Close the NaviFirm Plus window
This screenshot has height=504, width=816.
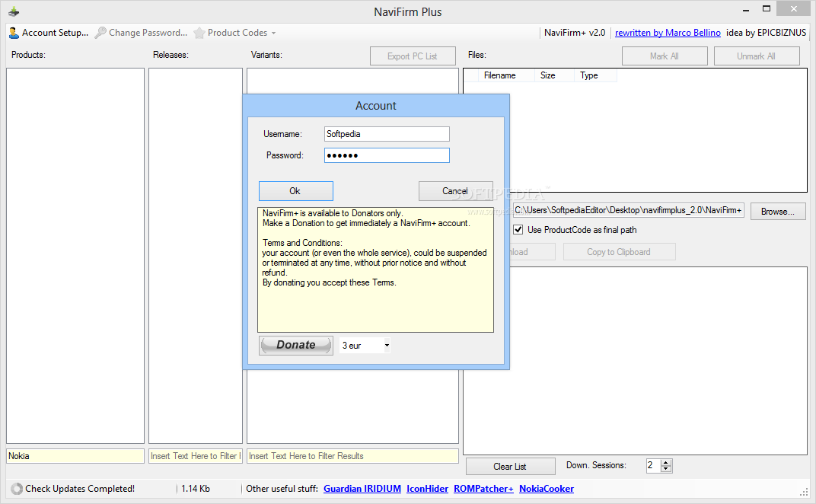[x=794, y=9]
